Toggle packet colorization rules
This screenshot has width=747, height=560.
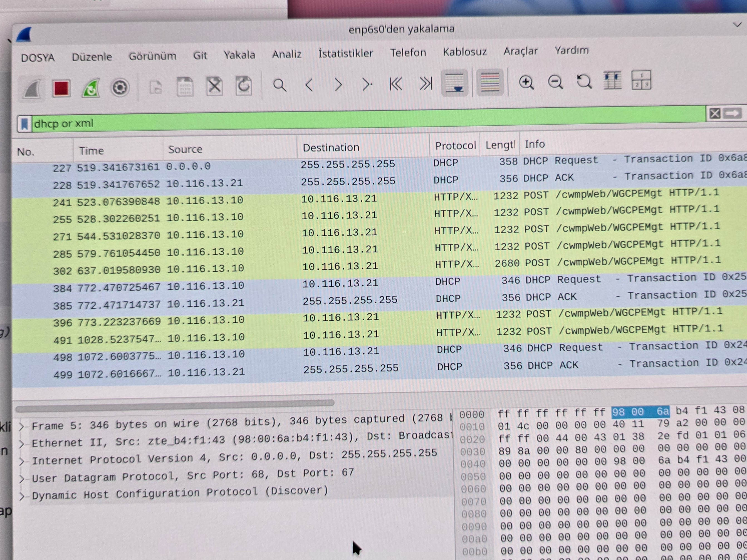tap(490, 83)
